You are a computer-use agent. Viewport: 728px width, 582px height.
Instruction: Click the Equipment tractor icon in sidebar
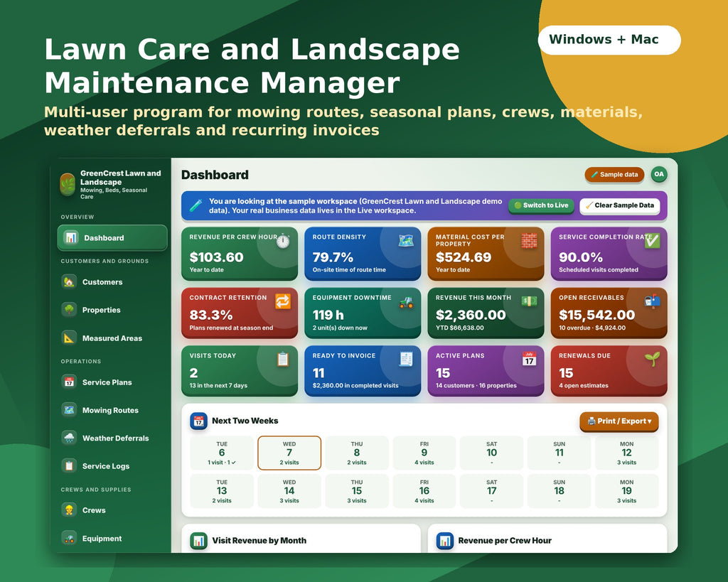(69, 539)
